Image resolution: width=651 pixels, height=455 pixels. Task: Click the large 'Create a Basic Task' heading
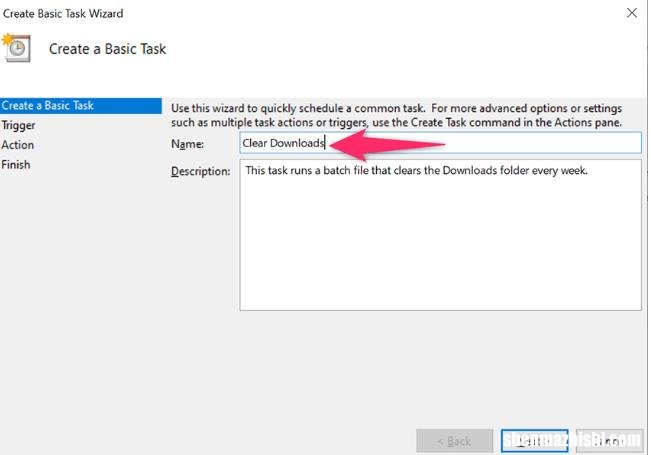[108, 48]
